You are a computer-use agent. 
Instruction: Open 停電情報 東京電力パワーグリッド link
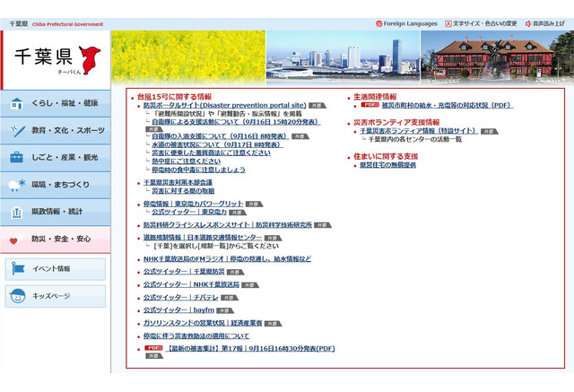coord(192,204)
